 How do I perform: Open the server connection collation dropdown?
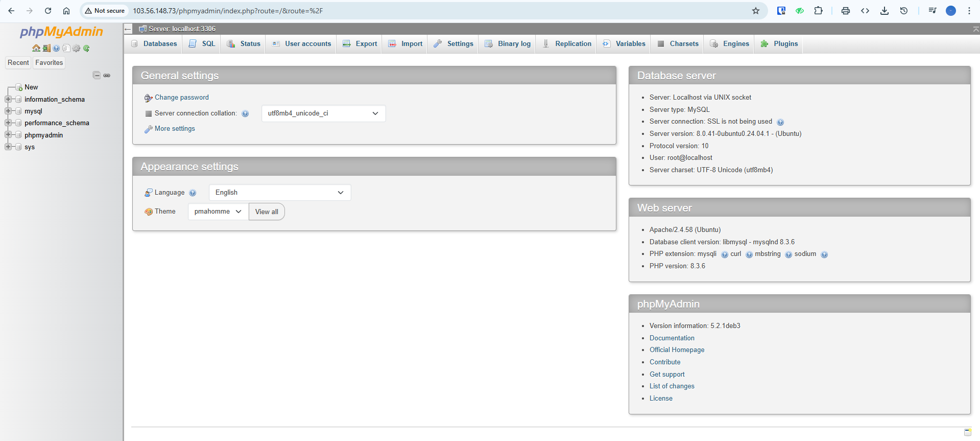pyautogui.click(x=324, y=113)
